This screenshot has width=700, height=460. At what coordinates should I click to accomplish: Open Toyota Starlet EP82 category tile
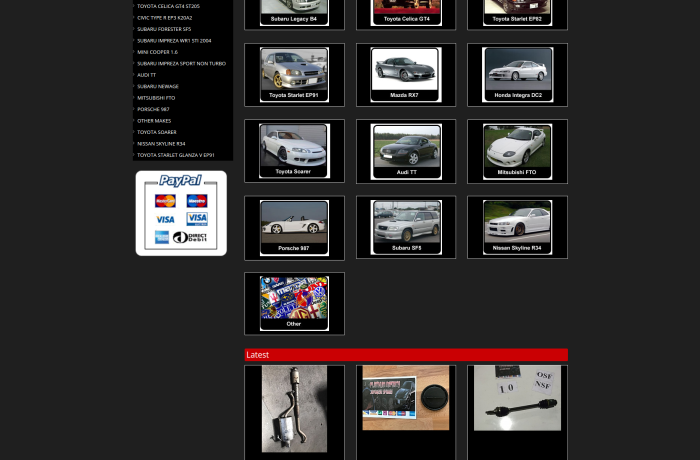[x=517, y=13]
